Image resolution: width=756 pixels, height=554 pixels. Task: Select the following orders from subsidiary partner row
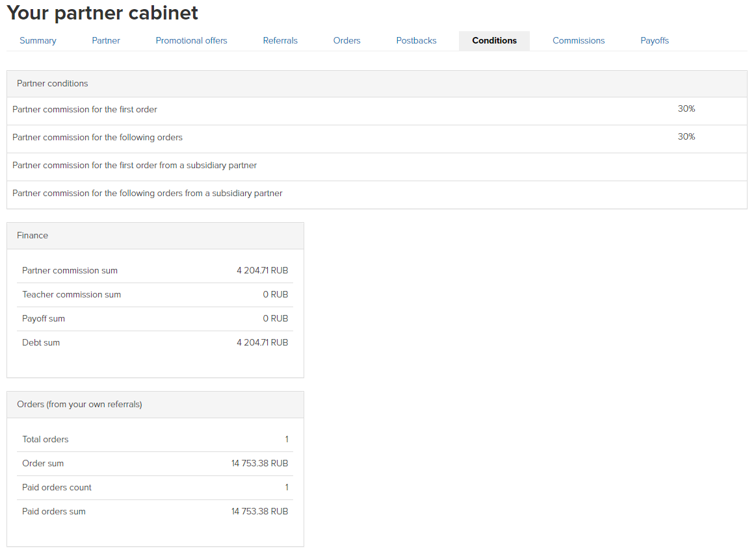click(376, 195)
